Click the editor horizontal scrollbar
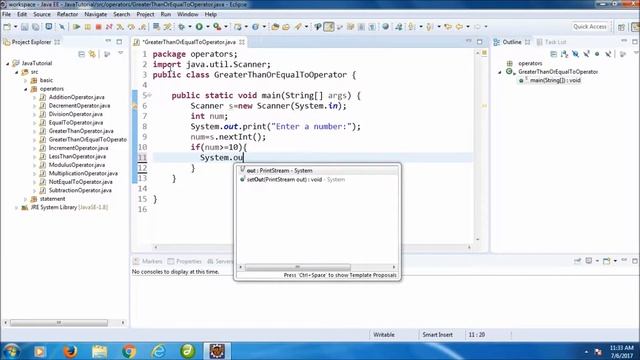The width and height of the screenshot is (640, 360). [x=312, y=247]
